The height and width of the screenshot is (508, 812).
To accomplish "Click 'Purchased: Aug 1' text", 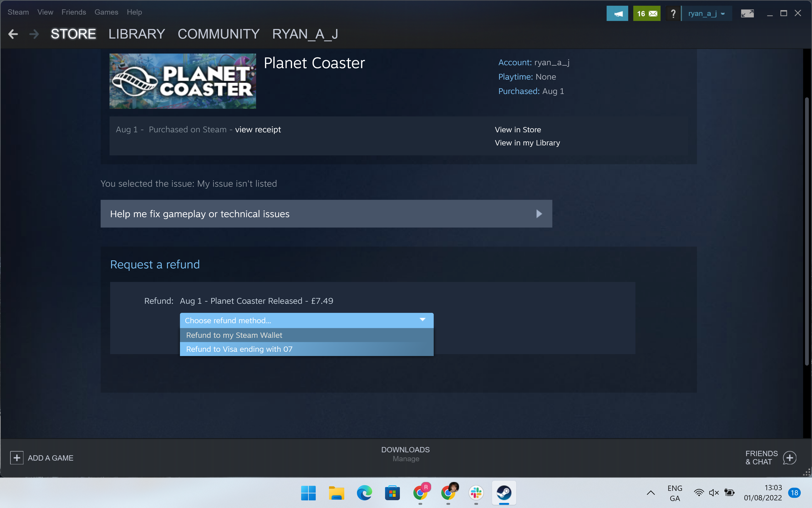I will [x=531, y=91].
